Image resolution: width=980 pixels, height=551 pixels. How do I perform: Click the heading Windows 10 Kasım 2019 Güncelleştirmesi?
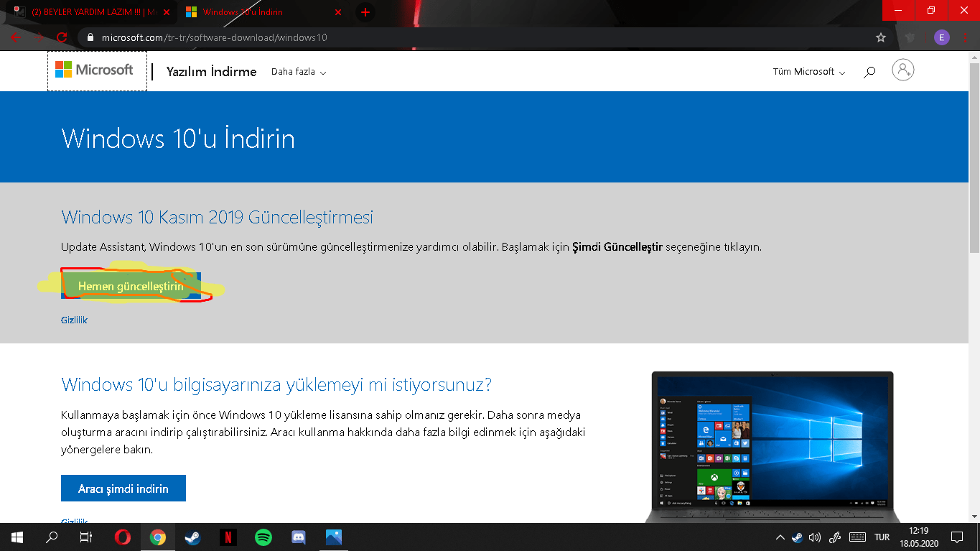click(217, 217)
